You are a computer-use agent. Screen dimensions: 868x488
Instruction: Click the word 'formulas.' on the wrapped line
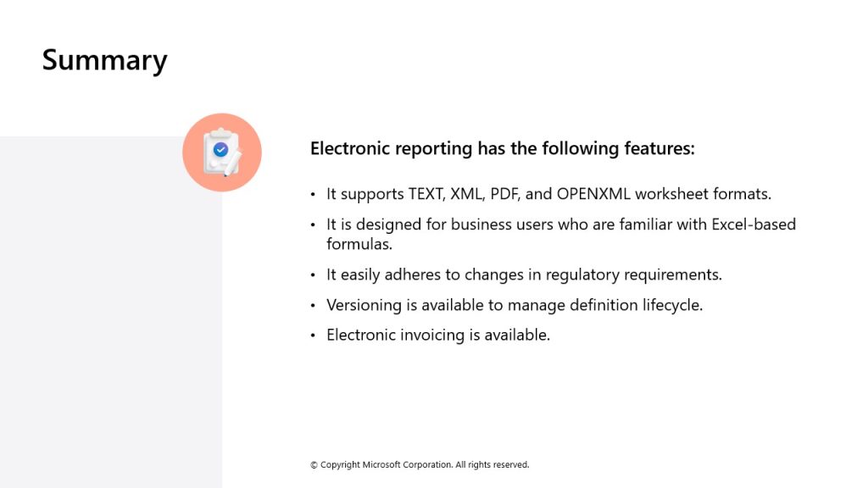click(x=359, y=244)
